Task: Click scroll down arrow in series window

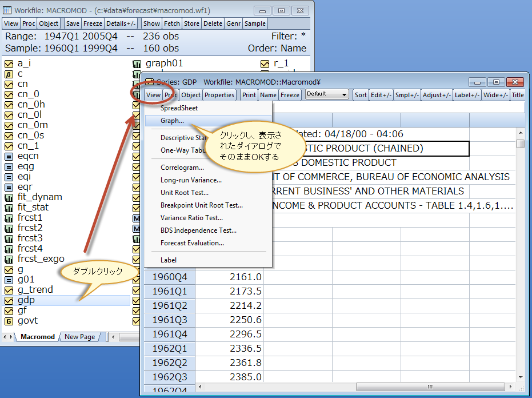Action: tap(521, 377)
